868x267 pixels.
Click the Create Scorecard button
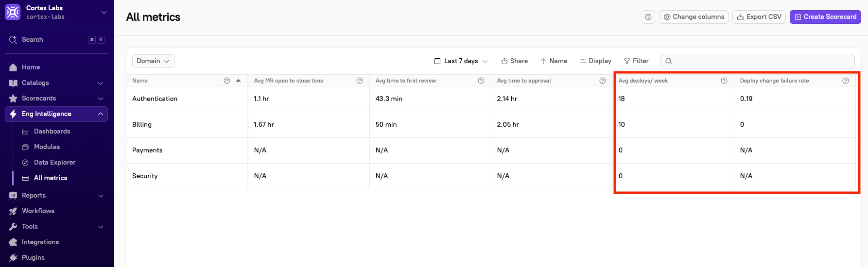(825, 17)
